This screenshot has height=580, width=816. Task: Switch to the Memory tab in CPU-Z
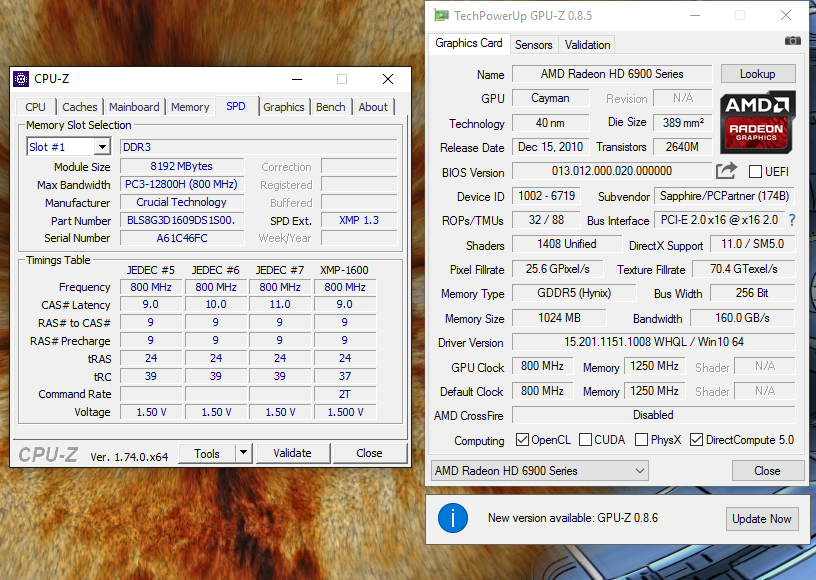point(190,107)
